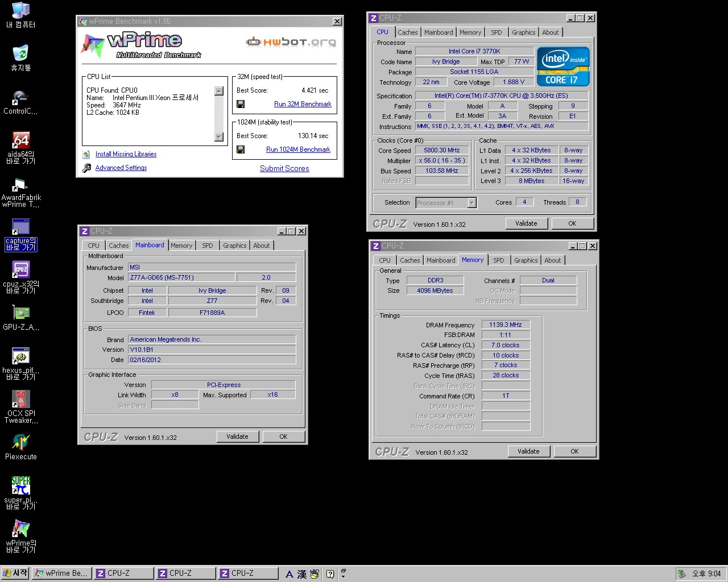Click Run 1024M Benchmark link
Viewport: 728px width, 582px height.
pyautogui.click(x=298, y=149)
